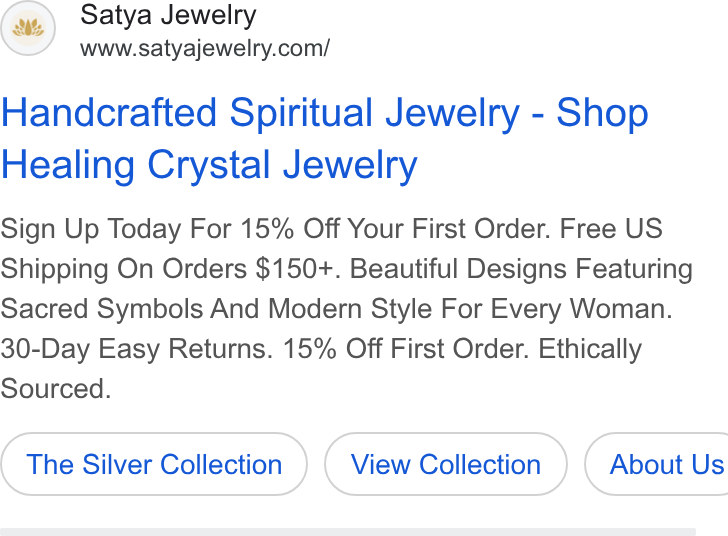Click the ad description paragraph text
The height and width of the screenshot is (536, 728).
[346, 308]
